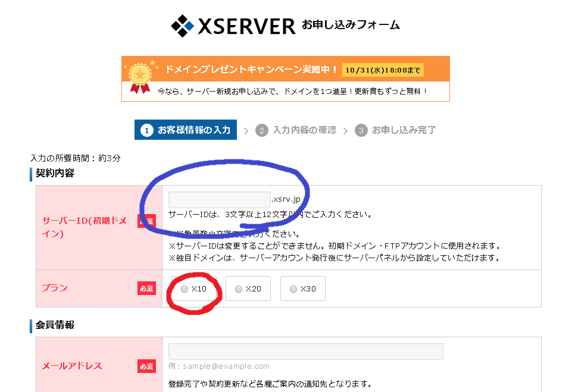Image resolution: width=569 pixels, height=392 pixels.
Task: Click step 3 お申し込み完了
Action: (x=395, y=130)
